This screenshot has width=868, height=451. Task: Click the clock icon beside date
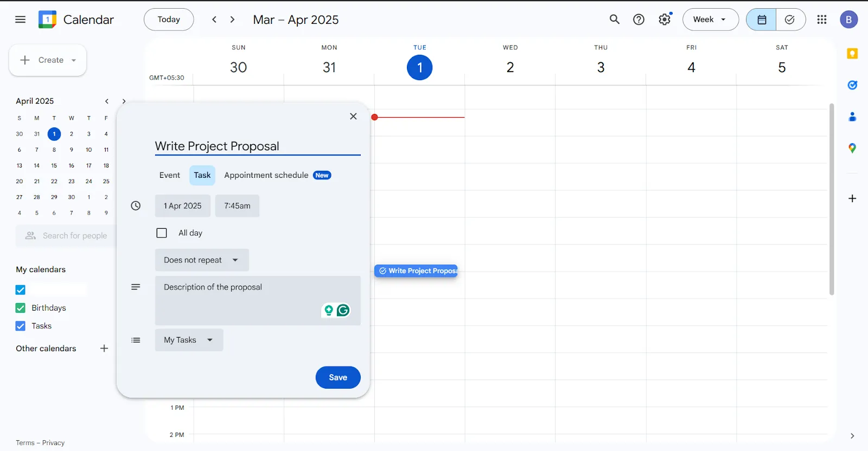point(136,206)
